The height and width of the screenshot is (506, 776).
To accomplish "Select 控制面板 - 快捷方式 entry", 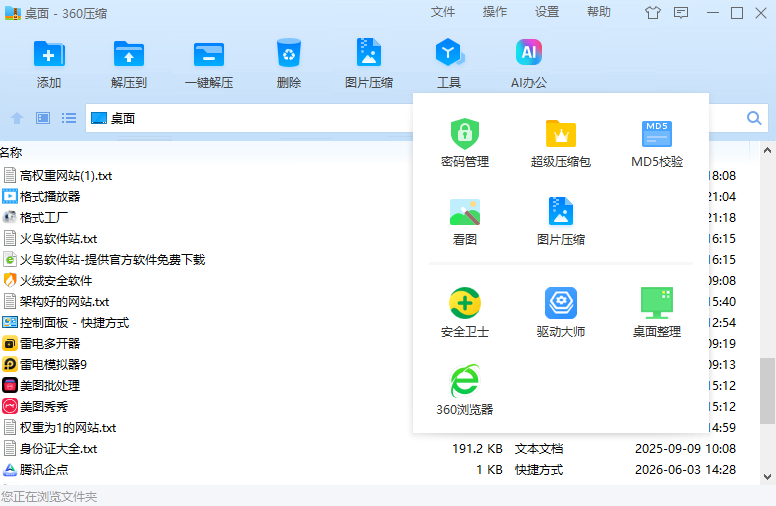I will (66, 323).
